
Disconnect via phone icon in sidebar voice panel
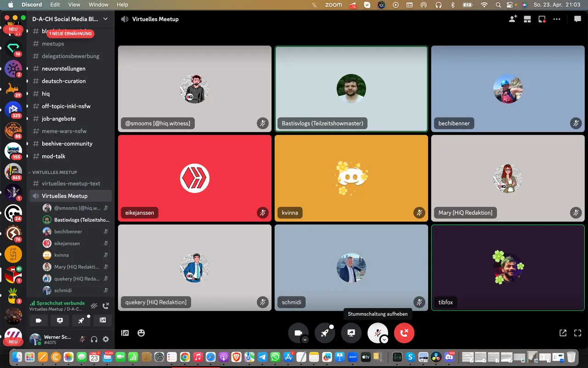pos(106,306)
